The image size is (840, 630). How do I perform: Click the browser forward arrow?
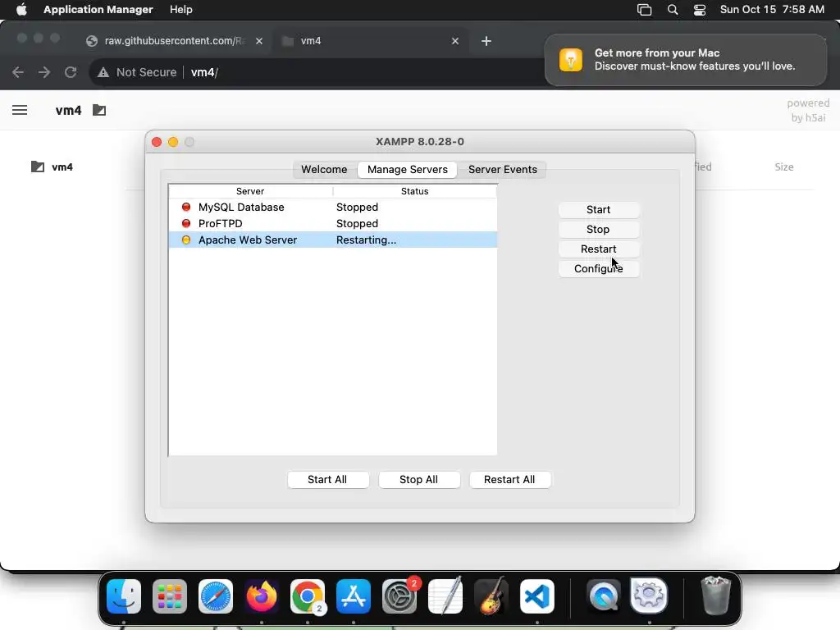point(44,72)
